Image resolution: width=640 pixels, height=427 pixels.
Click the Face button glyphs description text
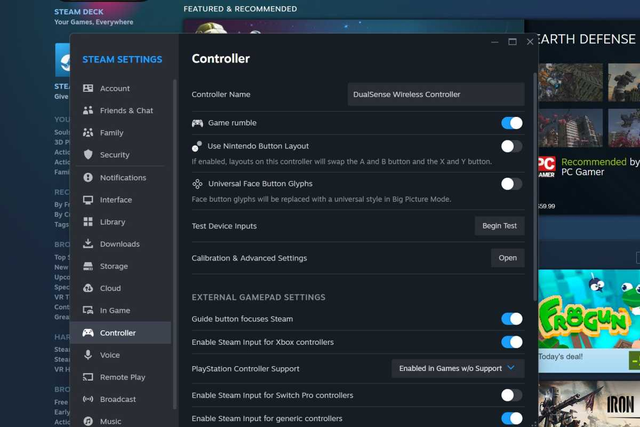(321, 199)
